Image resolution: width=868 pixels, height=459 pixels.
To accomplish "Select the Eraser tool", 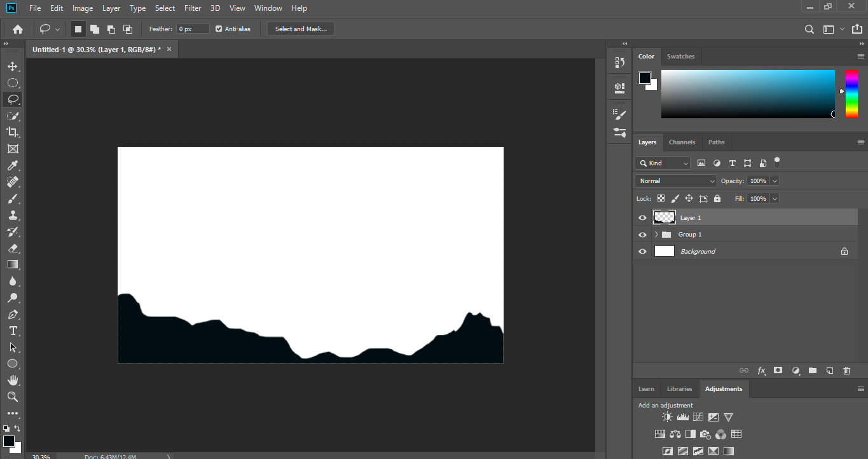I will tap(12, 248).
